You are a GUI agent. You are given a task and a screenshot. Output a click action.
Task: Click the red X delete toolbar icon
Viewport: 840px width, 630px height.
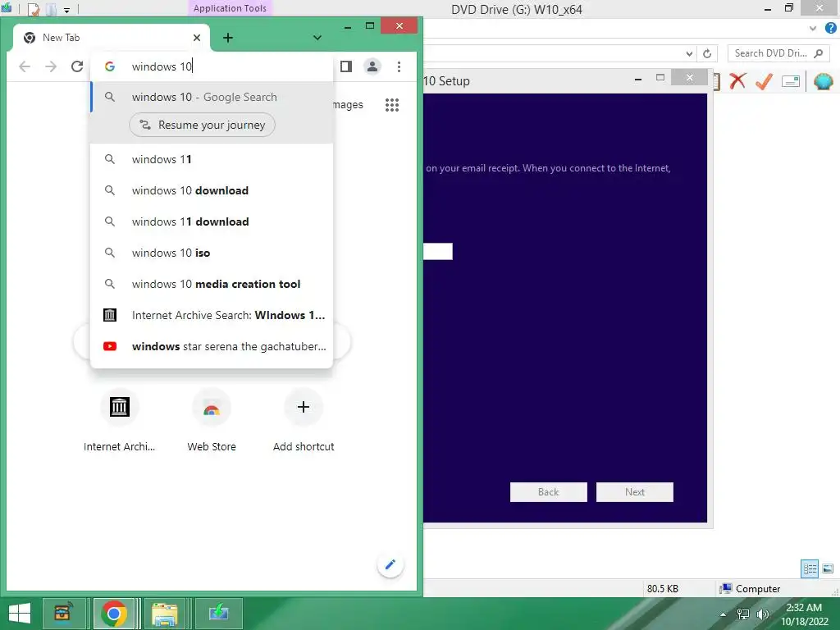pos(737,81)
